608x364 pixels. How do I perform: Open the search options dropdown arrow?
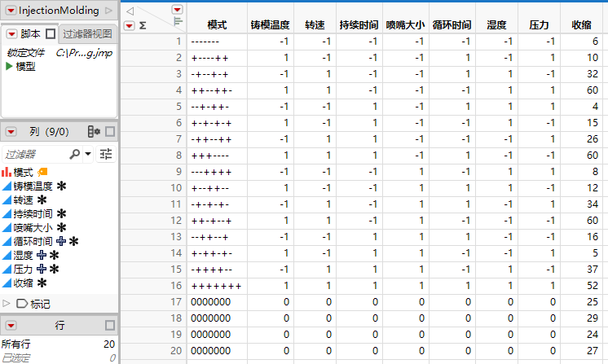pos(88,154)
